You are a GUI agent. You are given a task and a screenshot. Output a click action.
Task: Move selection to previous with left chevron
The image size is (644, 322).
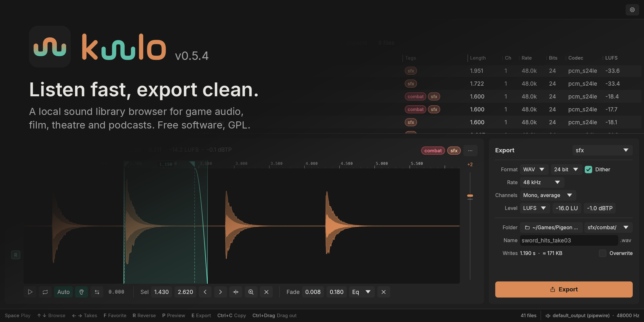pos(205,292)
